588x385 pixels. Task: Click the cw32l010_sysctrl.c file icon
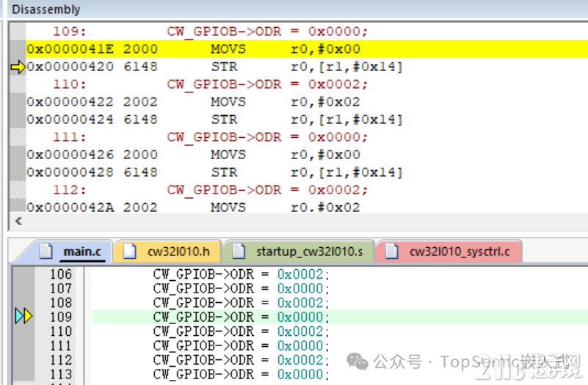[x=391, y=251]
